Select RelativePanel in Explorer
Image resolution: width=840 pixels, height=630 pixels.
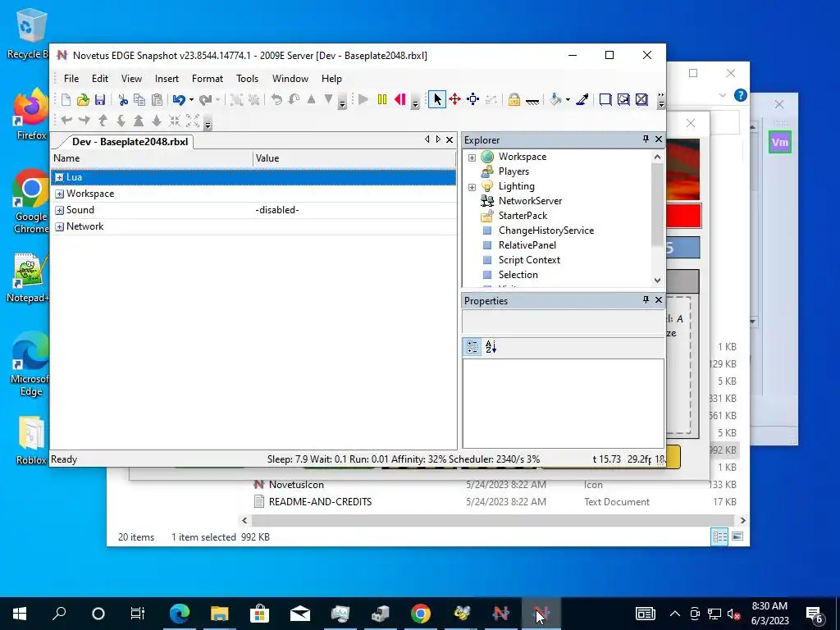coord(527,244)
